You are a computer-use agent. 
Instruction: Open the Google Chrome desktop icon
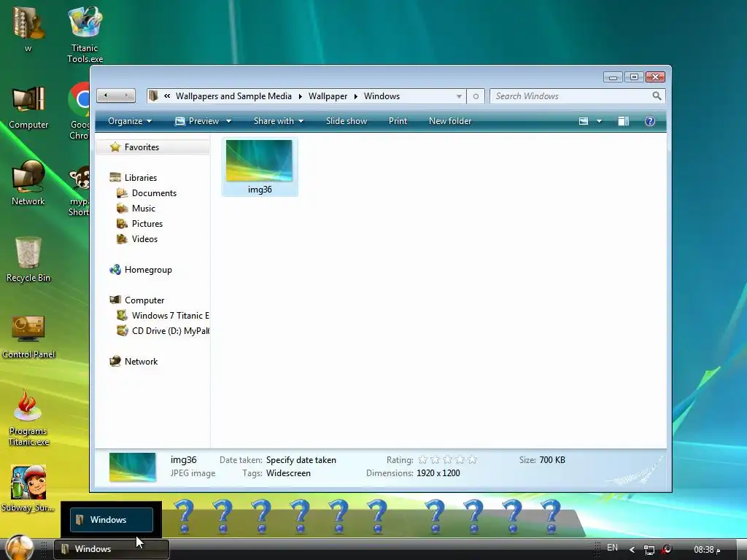(79, 111)
